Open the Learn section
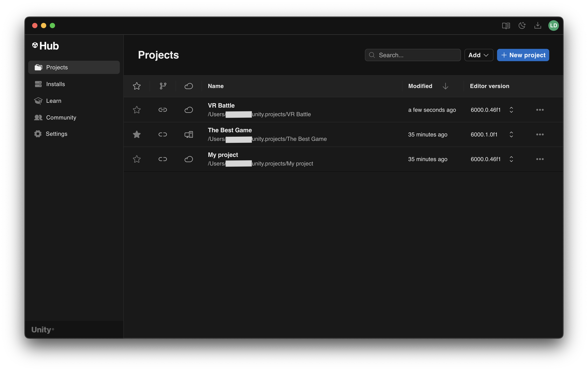The width and height of the screenshot is (588, 371). click(74, 101)
